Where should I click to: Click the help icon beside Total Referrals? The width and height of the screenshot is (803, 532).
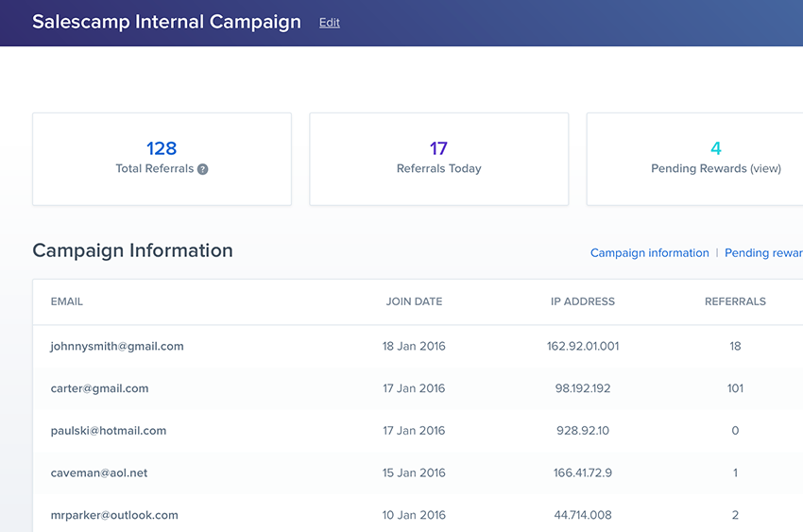tap(203, 169)
